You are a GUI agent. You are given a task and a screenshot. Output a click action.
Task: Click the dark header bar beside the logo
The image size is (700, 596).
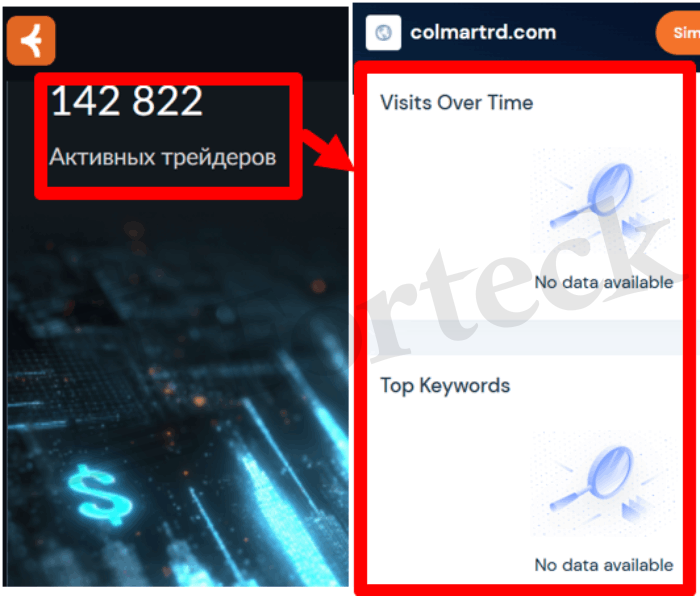click(x=202, y=40)
